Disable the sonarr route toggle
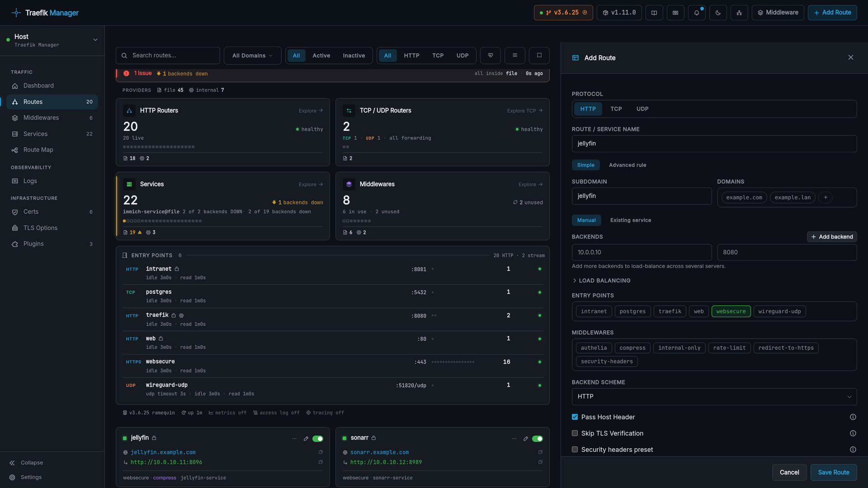Screen dimensions: 868x488 538,439
